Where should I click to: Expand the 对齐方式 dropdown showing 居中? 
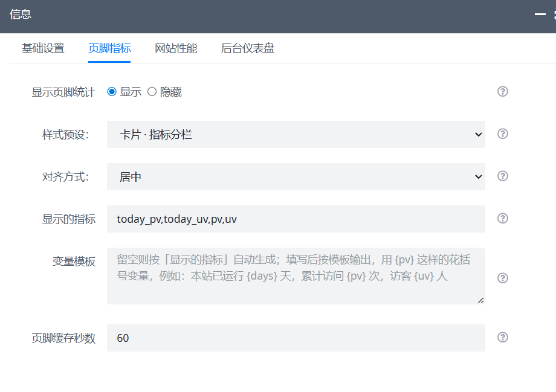click(x=296, y=176)
